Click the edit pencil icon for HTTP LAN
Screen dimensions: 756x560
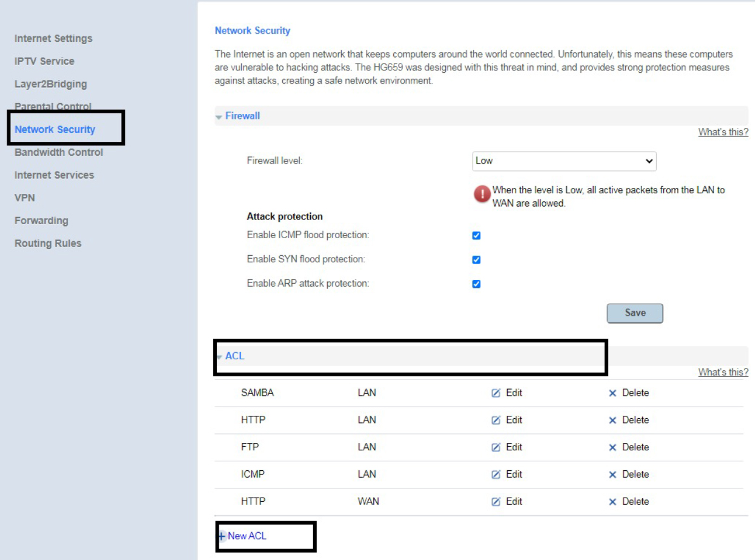click(496, 421)
